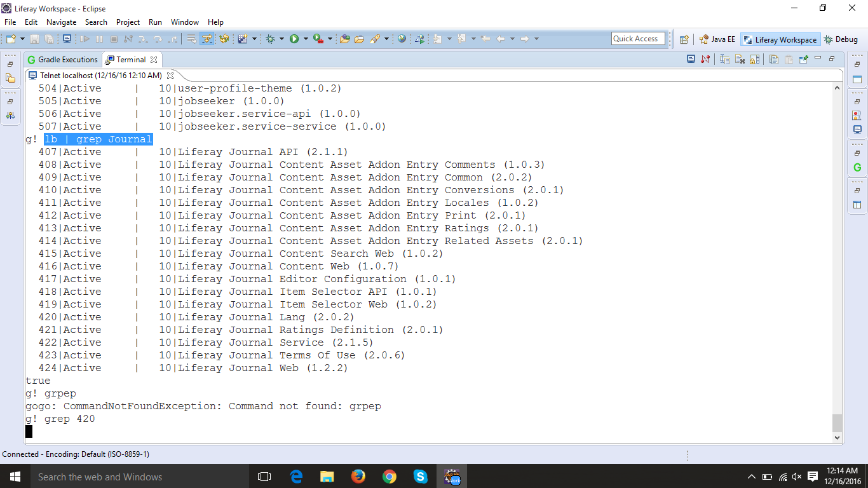The width and height of the screenshot is (868, 488).
Task: Open a new Terminal with the monitor icon
Action: (691, 58)
